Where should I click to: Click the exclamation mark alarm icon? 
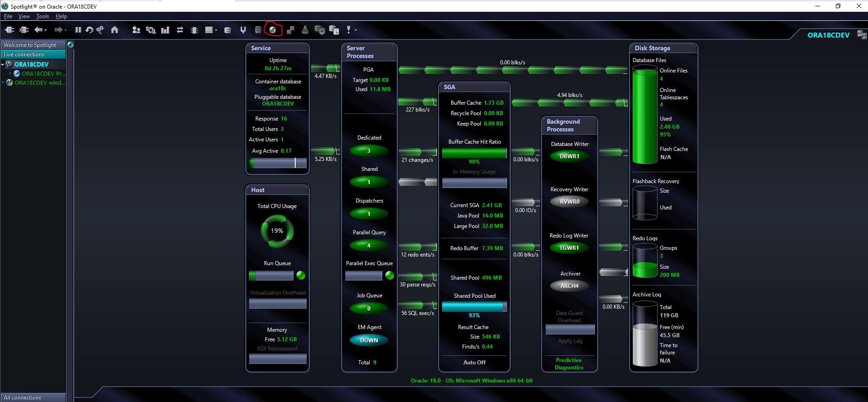tap(348, 30)
